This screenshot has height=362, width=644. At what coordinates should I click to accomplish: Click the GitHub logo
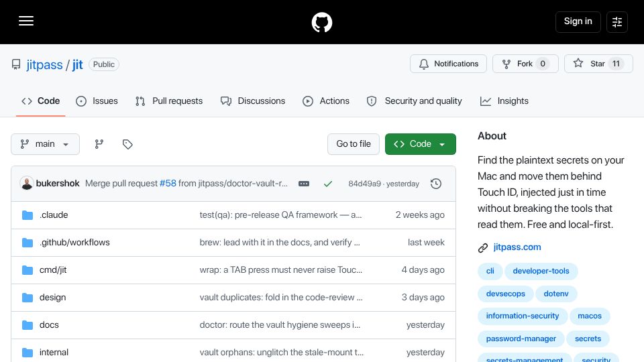point(321,22)
